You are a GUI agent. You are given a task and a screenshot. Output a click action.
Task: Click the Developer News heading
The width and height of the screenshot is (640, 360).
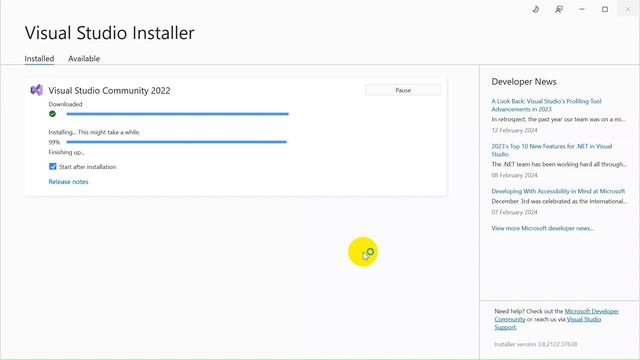point(524,82)
